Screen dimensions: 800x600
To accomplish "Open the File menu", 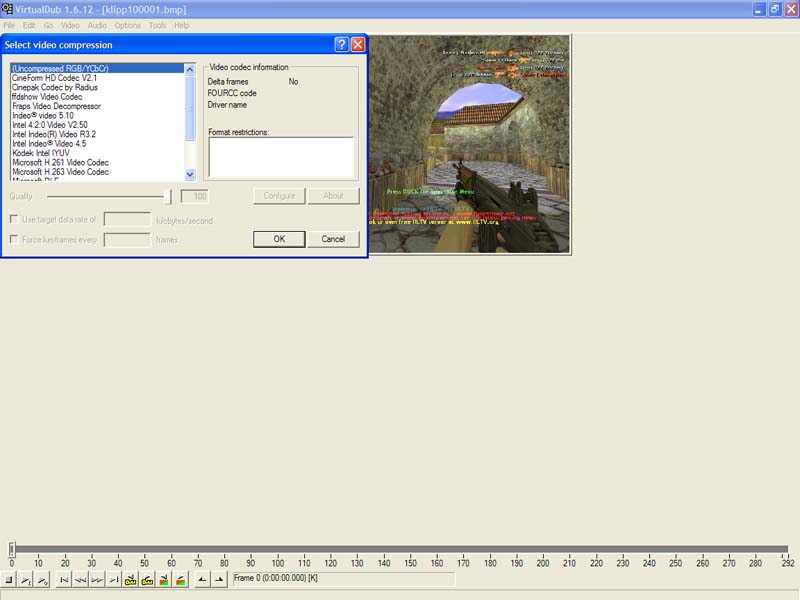I will [x=9, y=25].
